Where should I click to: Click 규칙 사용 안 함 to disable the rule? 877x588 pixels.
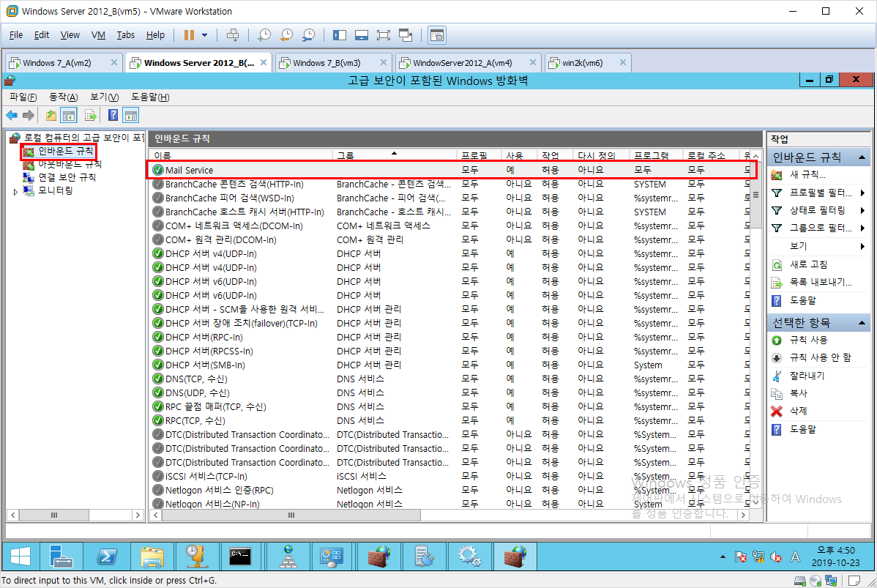tap(820, 357)
